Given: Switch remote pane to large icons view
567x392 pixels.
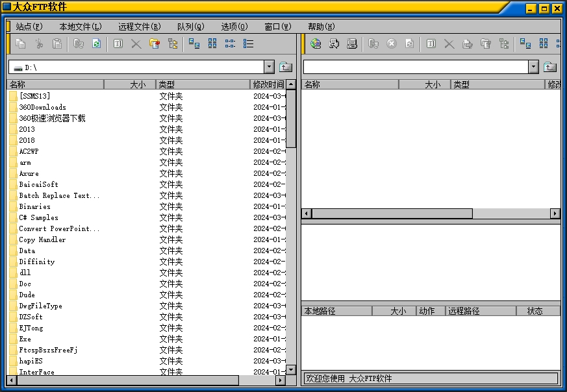Looking at the screenshot, I should point(525,44).
